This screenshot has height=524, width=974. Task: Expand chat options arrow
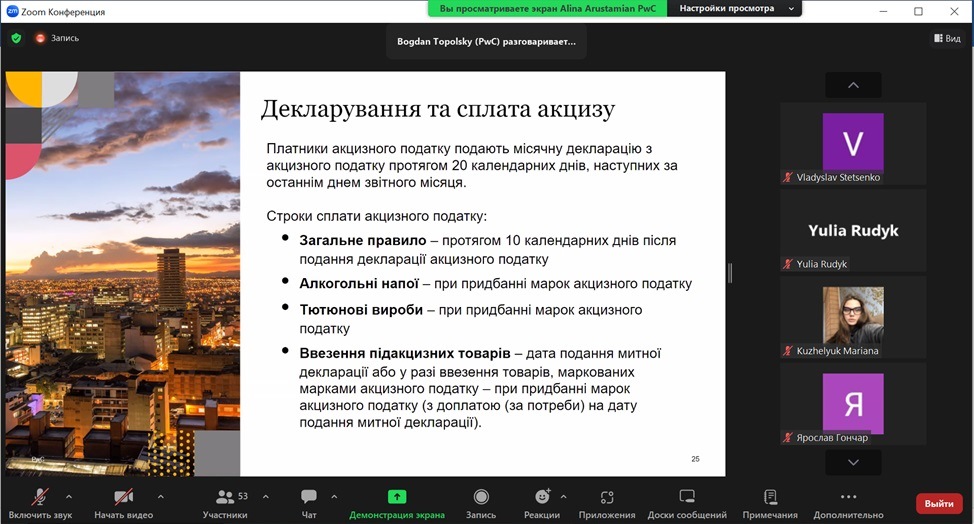pos(334,497)
